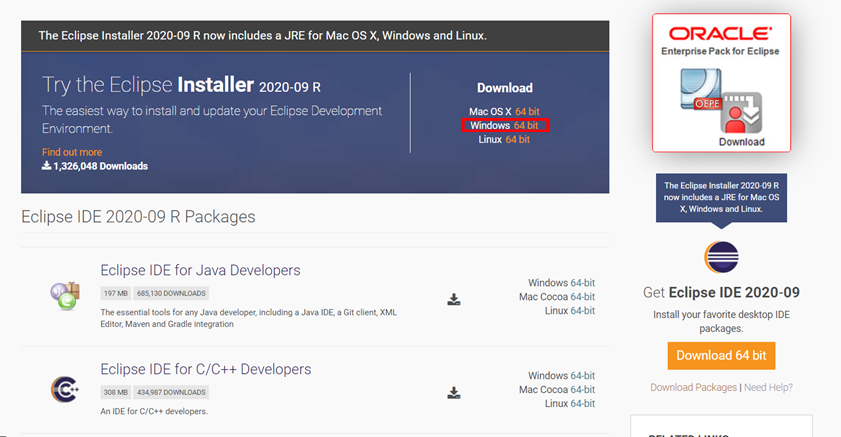841x437 pixels.
Task: Open the Download Packages link
Action: coord(694,387)
